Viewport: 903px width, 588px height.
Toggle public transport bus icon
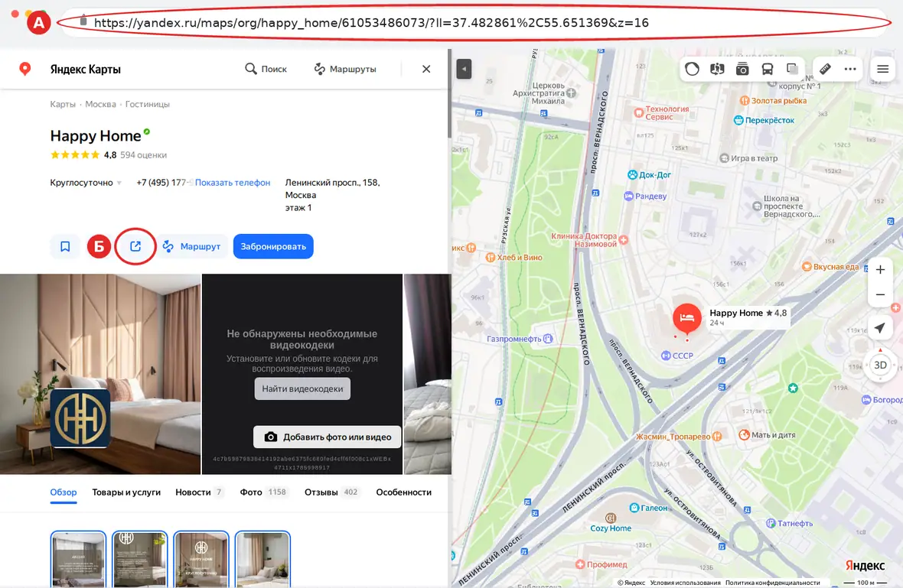pos(768,69)
